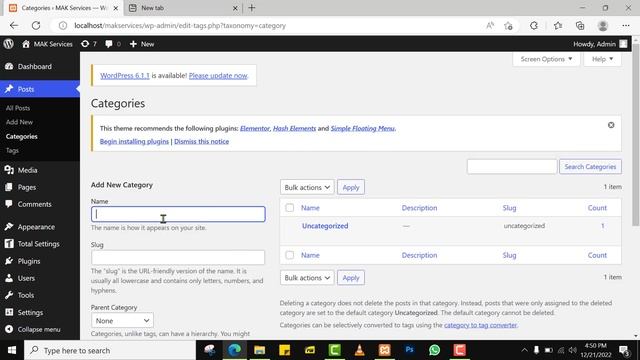Screen dimensions: 640x360
Task: Open the Favorites list icon
Action: (558, 25)
